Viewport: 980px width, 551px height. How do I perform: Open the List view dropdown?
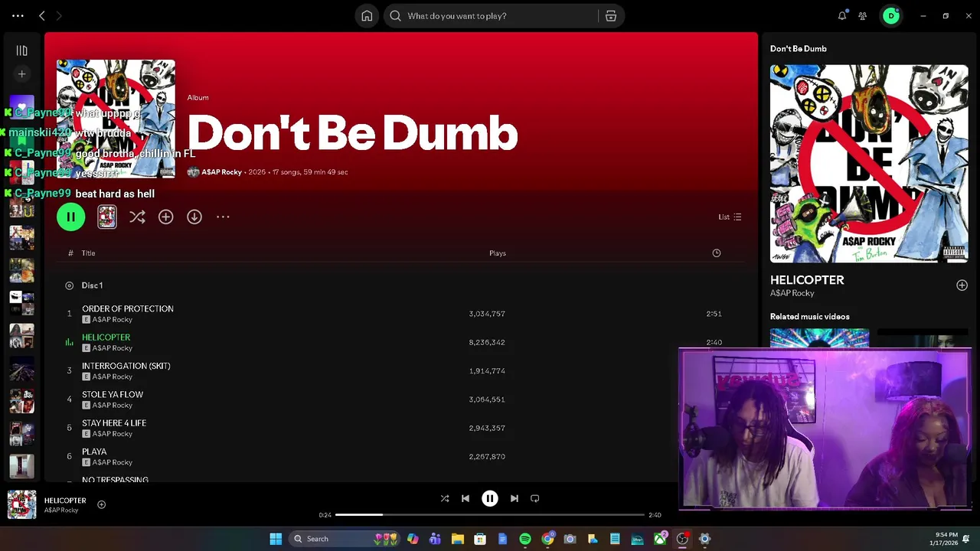point(730,217)
